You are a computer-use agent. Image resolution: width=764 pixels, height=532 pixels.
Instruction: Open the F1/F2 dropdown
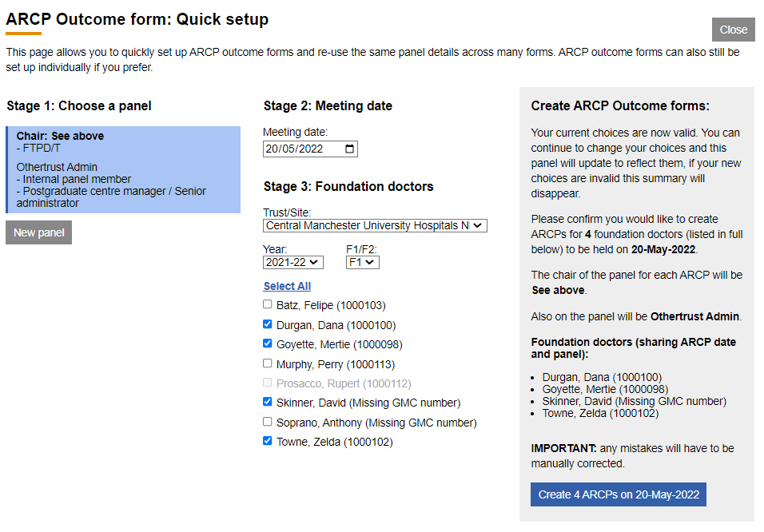pyautogui.click(x=362, y=262)
